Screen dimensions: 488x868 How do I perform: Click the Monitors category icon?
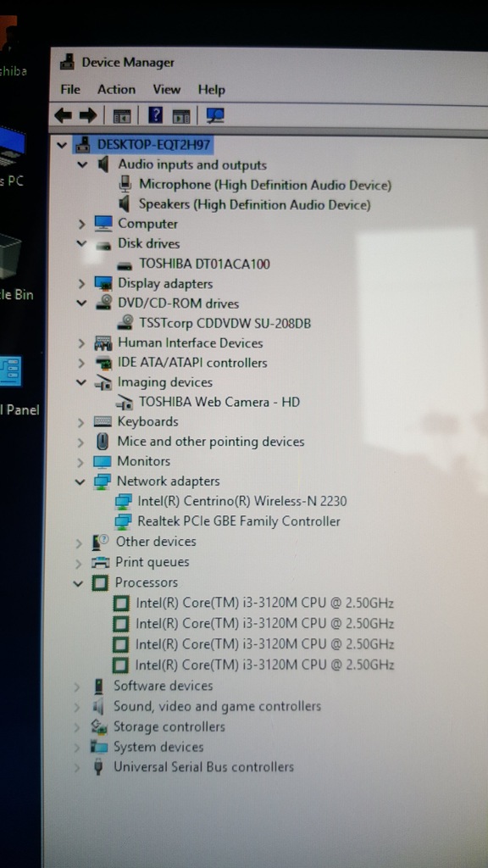[x=103, y=462]
